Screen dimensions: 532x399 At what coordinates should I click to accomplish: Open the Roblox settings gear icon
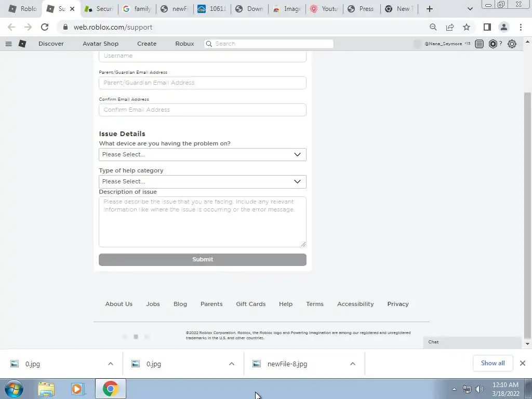click(x=512, y=44)
